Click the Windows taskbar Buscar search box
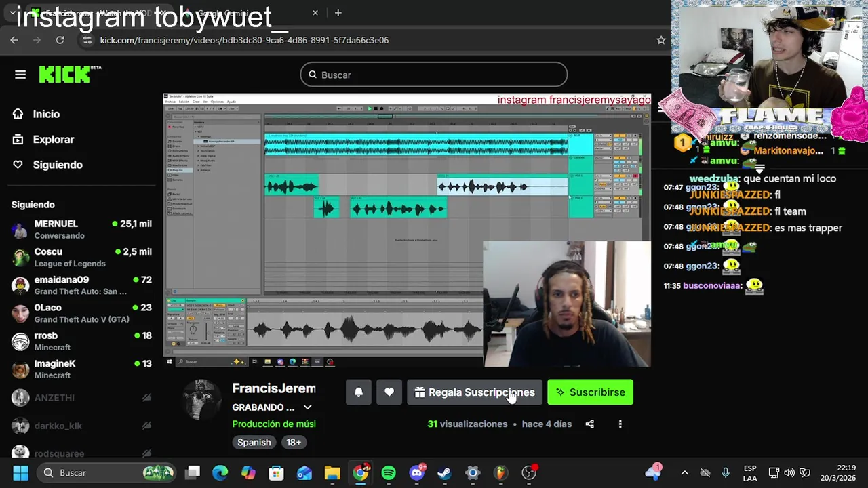The height and width of the screenshot is (488, 868). [105, 472]
